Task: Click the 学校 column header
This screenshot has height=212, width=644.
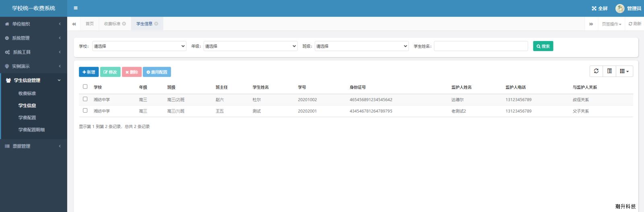Action: click(x=98, y=87)
